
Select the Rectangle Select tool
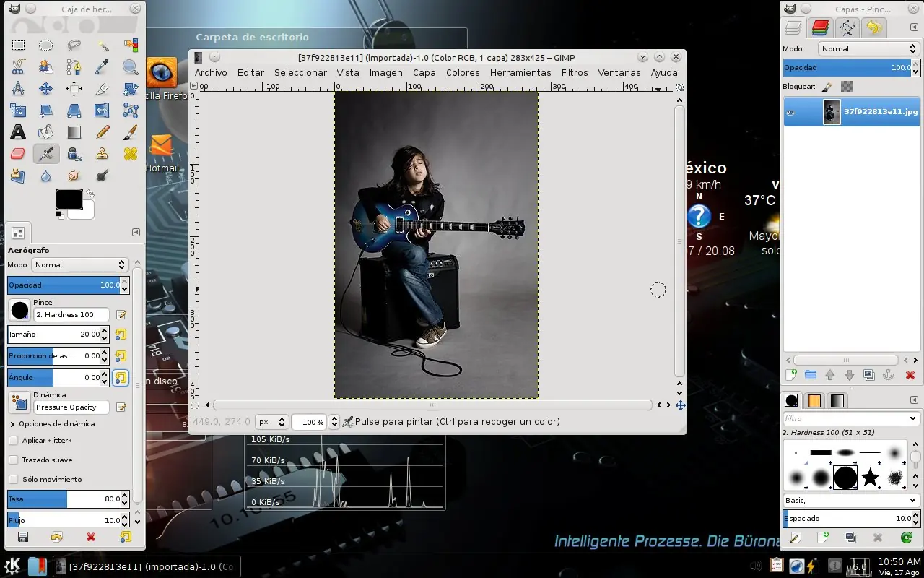18,46
